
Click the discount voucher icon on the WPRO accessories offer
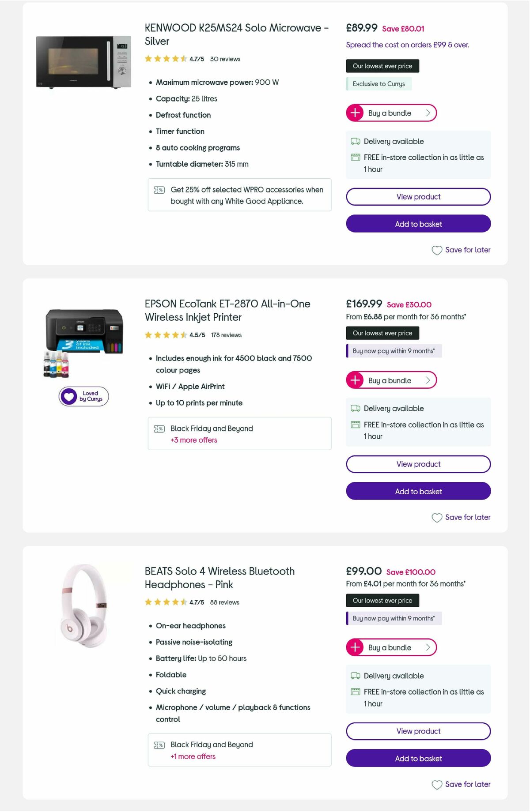pos(159,190)
